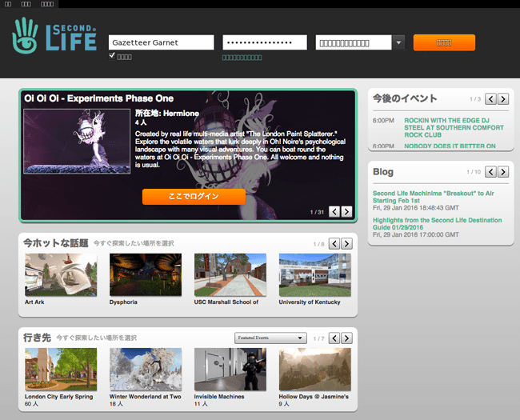Open the Dysphoria destination thumbnail
The width and height of the screenshot is (520, 420).
[146, 274]
